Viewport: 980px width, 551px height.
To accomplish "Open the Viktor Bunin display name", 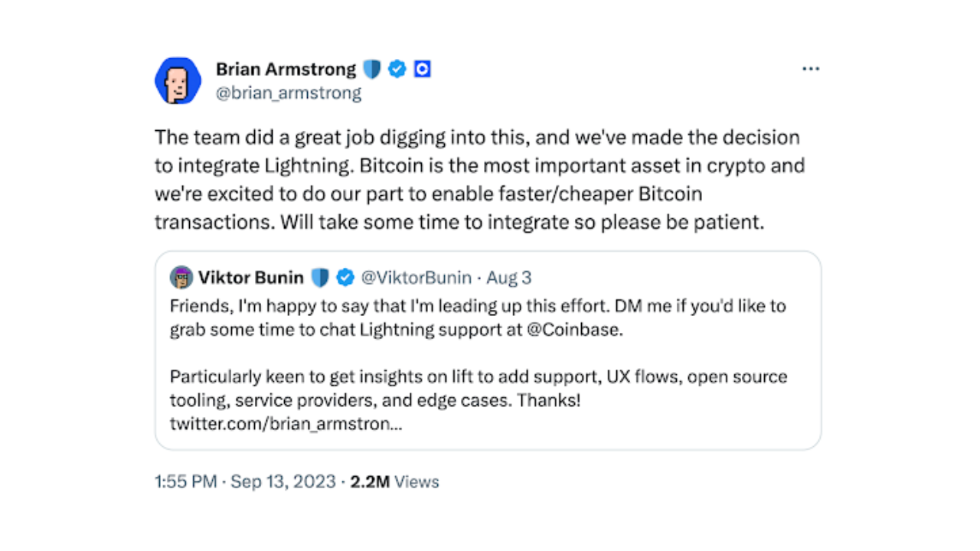I will [251, 277].
